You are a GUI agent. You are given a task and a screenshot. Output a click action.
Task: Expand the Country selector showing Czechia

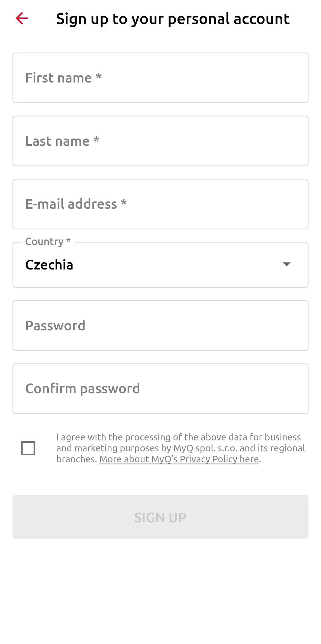pos(160,264)
